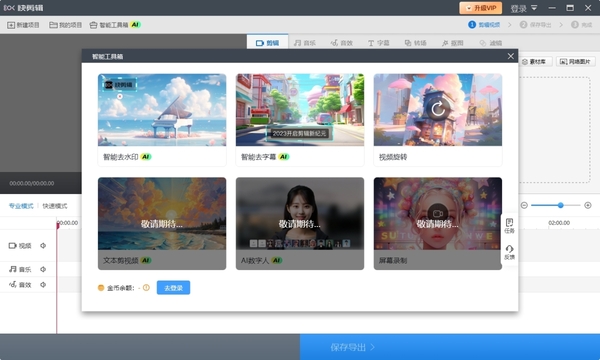The image size is (600, 360).
Task: Click the 音乐 track note icon
Action: tap(13, 269)
